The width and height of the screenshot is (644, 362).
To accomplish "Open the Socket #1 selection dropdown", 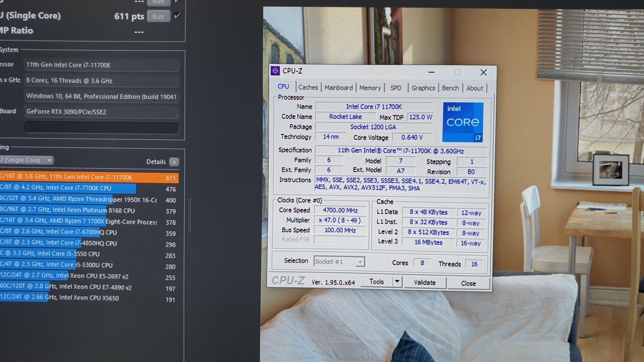I will 339,261.
